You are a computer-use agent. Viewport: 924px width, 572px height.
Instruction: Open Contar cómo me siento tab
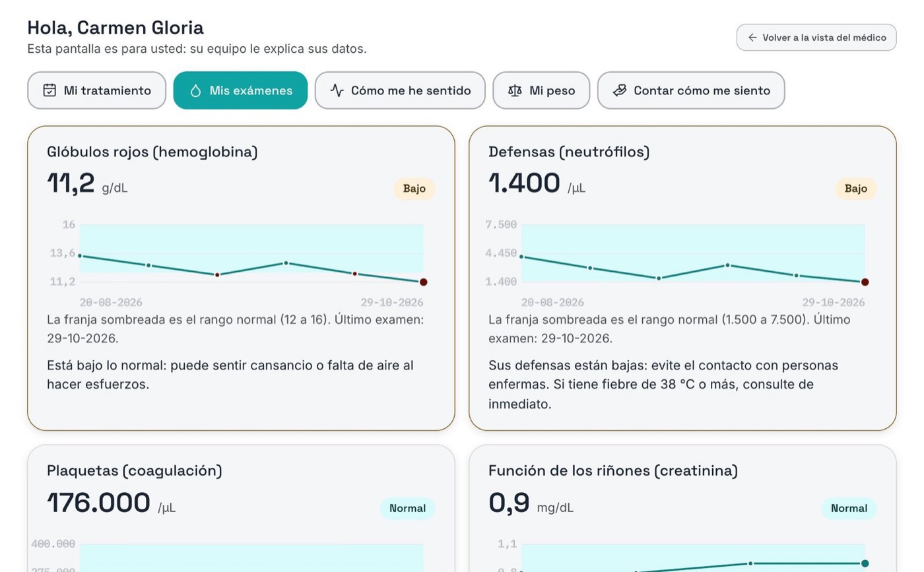tap(691, 90)
